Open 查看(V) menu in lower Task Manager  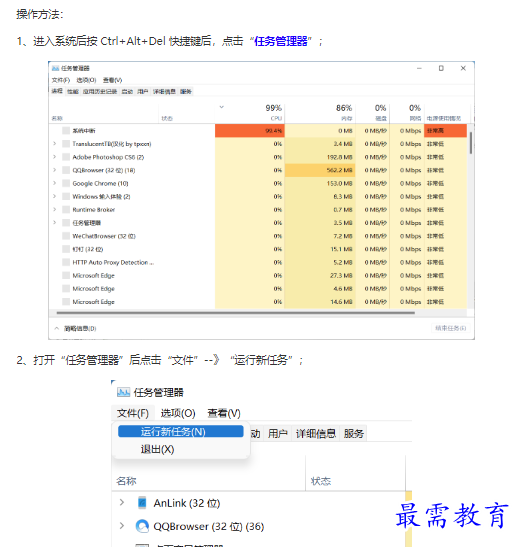point(224,413)
